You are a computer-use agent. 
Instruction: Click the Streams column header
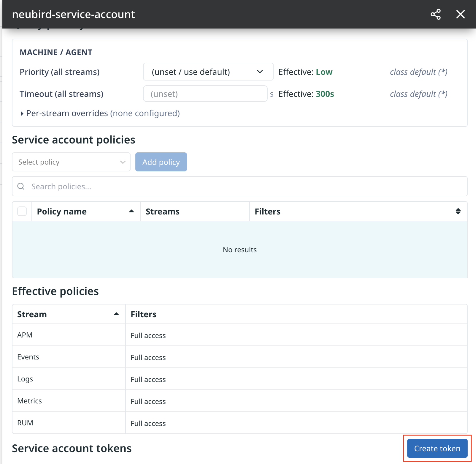coord(195,211)
